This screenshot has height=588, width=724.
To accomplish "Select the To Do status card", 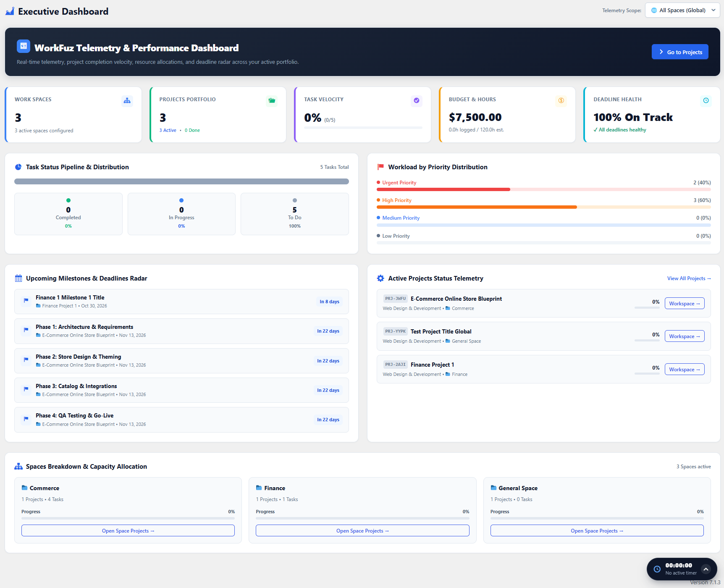I will (295, 214).
